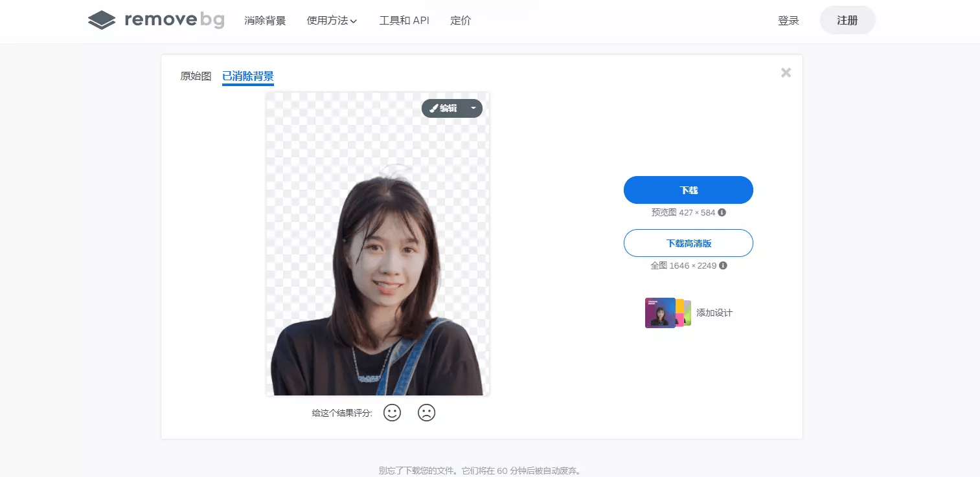Click the background-removed portrait image
Viewport: 980px width, 477px height.
point(378,243)
